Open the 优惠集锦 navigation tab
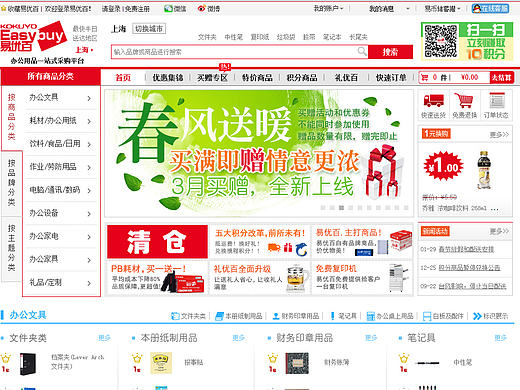This screenshot has height=390, width=520. pyautogui.click(x=168, y=78)
